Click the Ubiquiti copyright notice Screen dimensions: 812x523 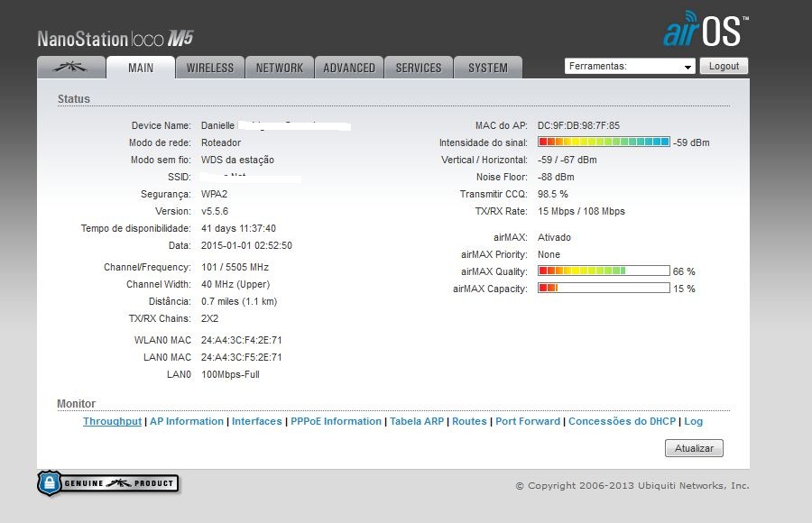coord(632,486)
